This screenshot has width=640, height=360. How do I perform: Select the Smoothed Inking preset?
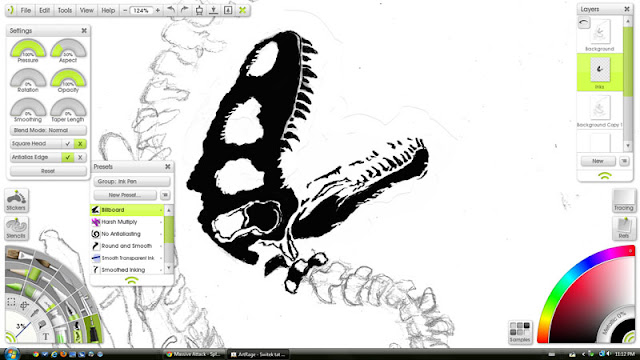(x=127, y=270)
